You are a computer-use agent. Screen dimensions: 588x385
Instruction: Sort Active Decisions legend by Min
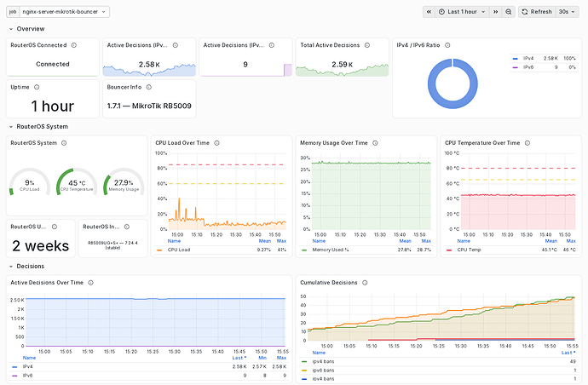pyautogui.click(x=262, y=358)
